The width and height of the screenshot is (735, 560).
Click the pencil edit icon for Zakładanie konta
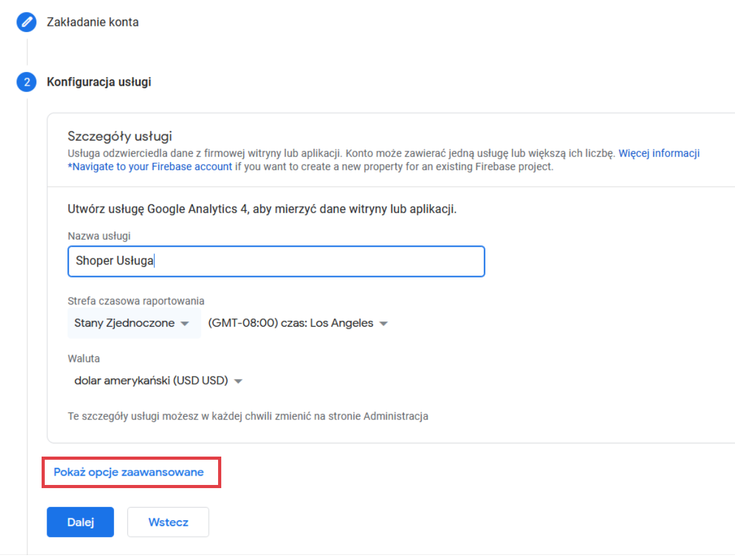click(26, 22)
